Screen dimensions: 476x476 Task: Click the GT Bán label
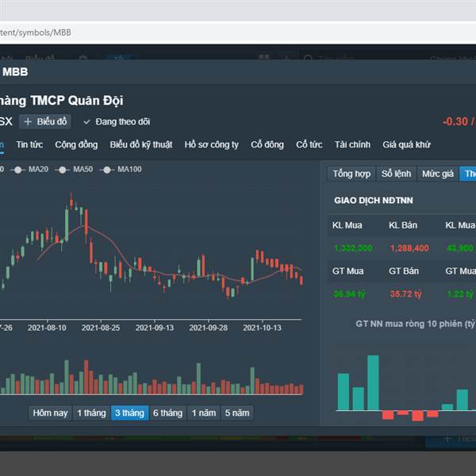404,271
